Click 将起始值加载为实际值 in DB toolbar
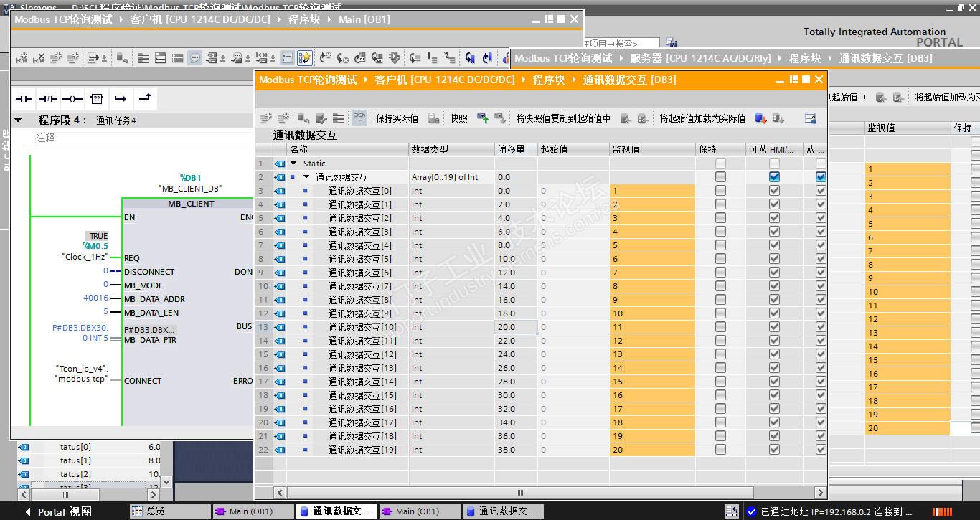This screenshot has width=980, height=520. (x=702, y=118)
